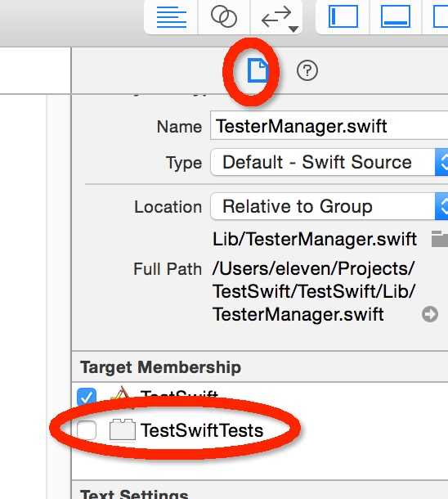
Task: Switch to the Standard editor
Action: [172, 16]
